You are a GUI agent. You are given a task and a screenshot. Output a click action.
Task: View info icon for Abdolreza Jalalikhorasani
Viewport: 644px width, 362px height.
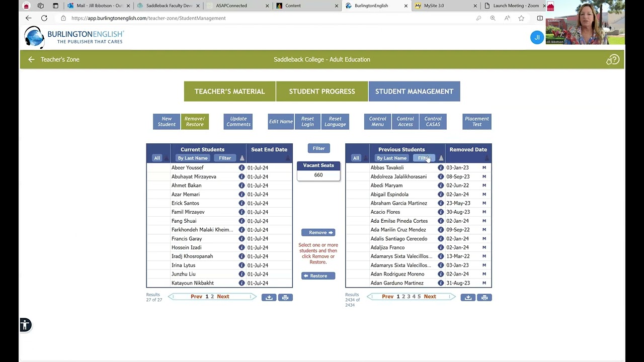tap(441, 176)
